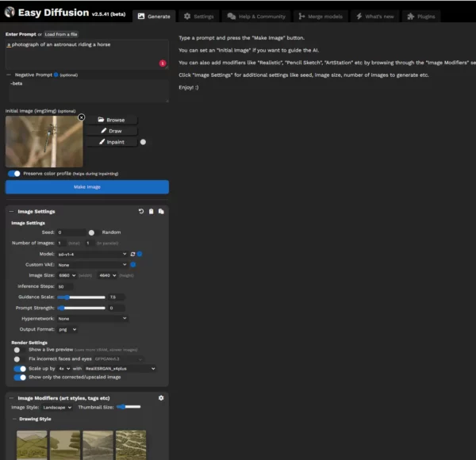The width and height of the screenshot is (476, 460).
Task: Collapse the Drawing Style section
Action: [14, 419]
